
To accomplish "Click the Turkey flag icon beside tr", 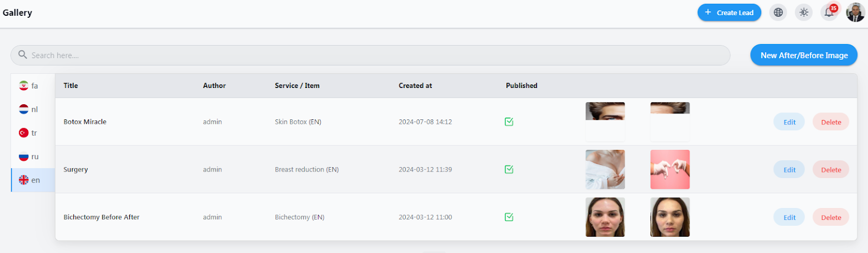I will tap(24, 133).
